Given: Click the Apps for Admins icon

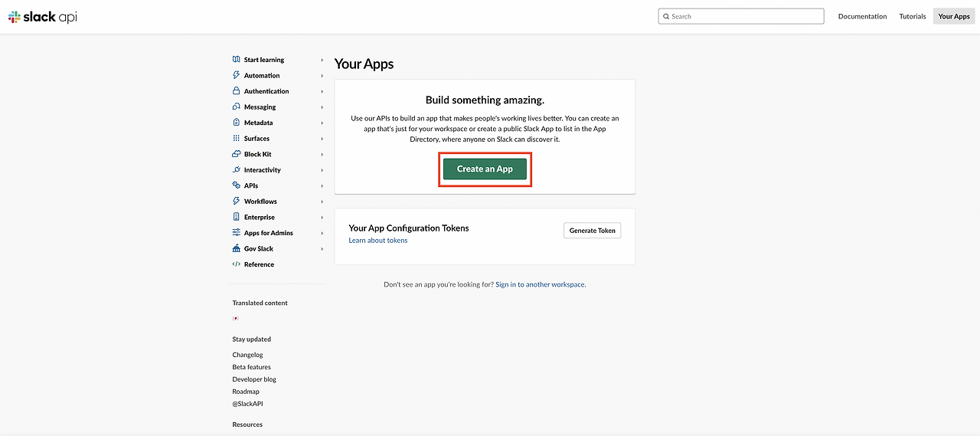Looking at the screenshot, I should (237, 233).
